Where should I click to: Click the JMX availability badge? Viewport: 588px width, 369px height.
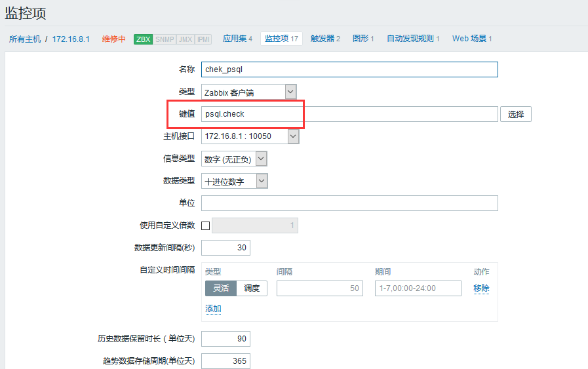pos(186,39)
